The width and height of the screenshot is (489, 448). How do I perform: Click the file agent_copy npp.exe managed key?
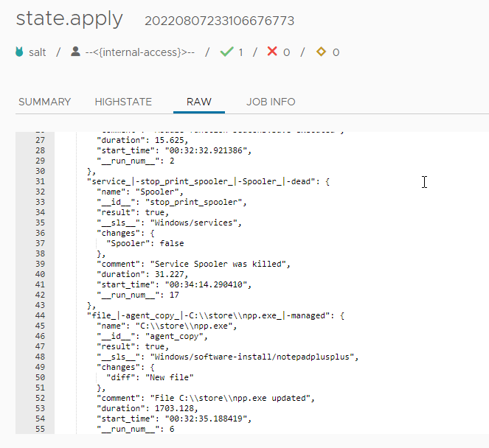(215, 315)
